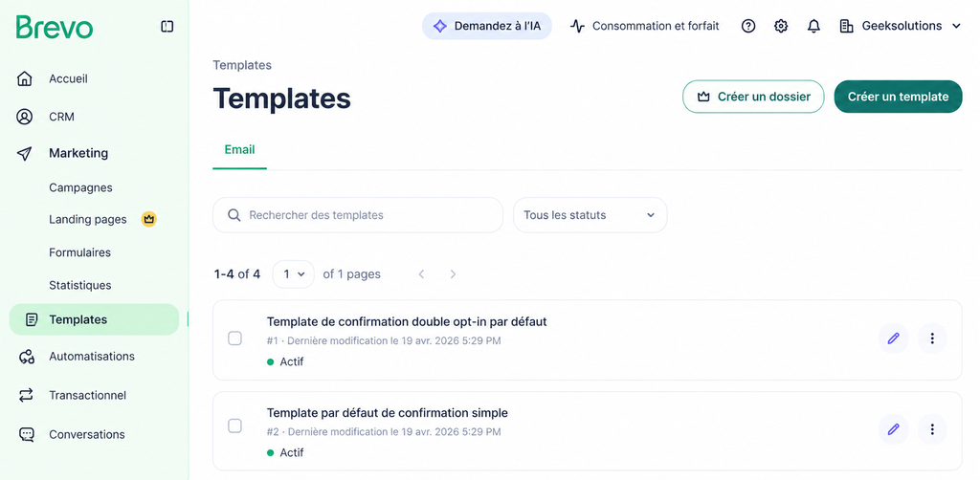Focus the Rechercher des templates field
The width and height of the screenshot is (980, 480).
[x=358, y=215]
